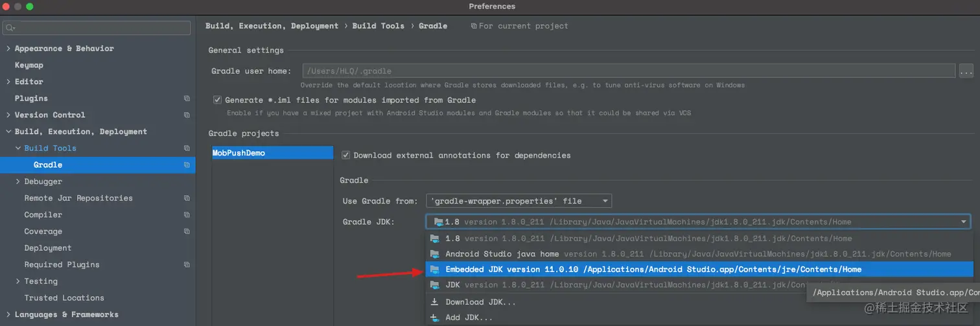Click the search magnifier icon in settings
This screenshot has height=326, width=980.
pos(10,28)
